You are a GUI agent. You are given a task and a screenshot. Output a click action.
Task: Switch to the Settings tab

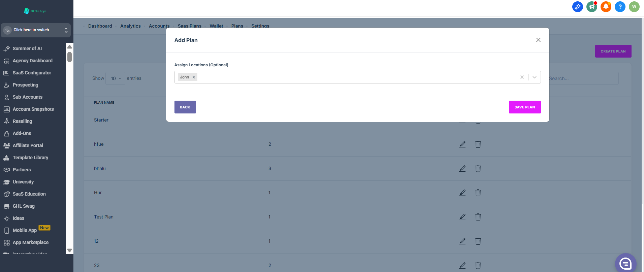click(x=260, y=26)
